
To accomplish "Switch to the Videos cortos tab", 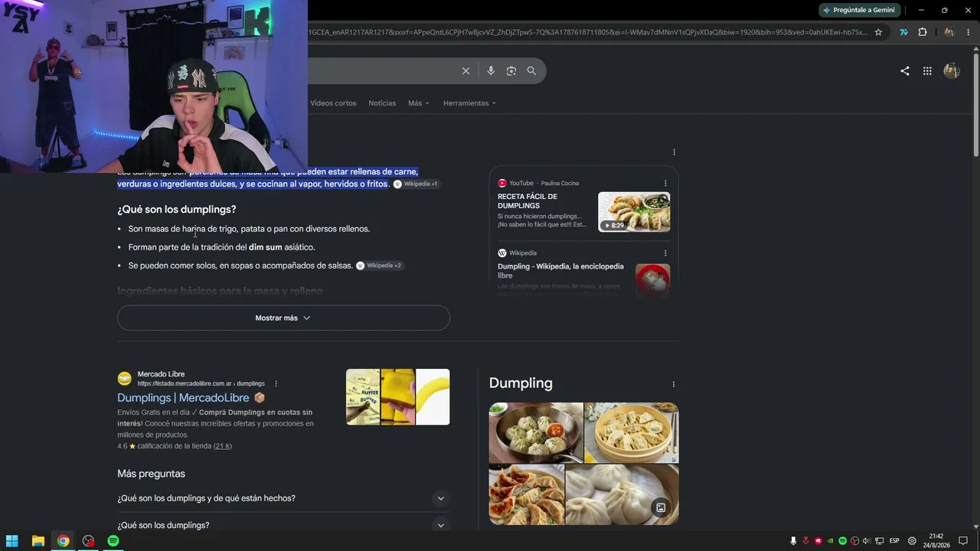I will click(333, 103).
